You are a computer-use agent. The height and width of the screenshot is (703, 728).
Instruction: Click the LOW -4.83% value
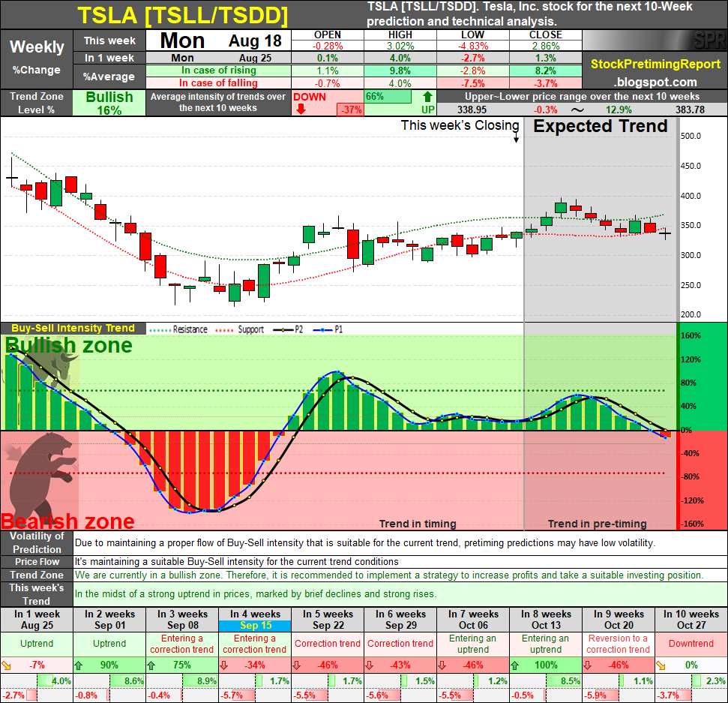click(x=472, y=46)
